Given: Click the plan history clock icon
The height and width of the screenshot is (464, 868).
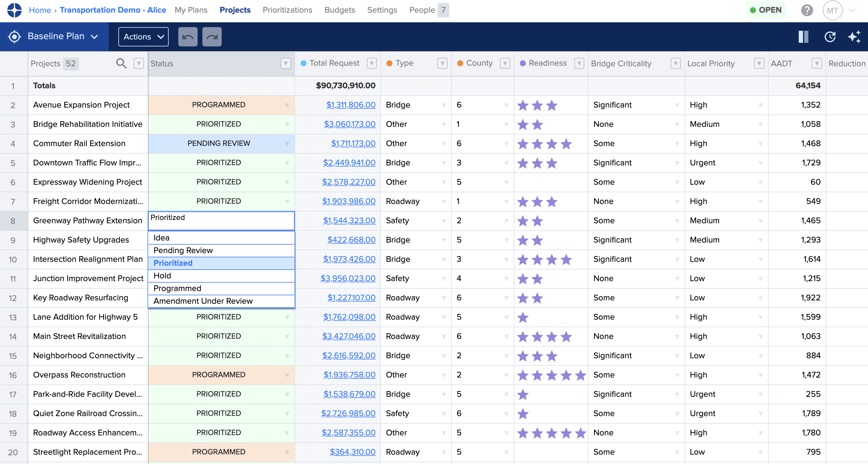Looking at the screenshot, I should (x=830, y=37).
